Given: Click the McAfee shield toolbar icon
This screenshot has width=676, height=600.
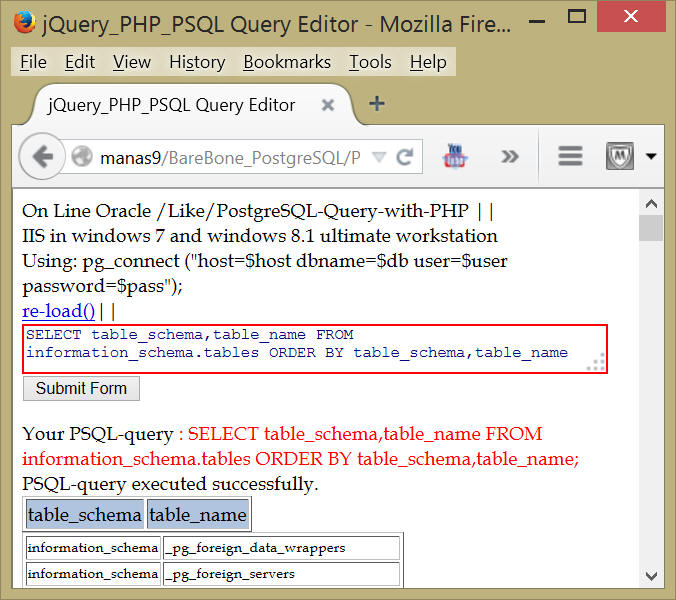Looking at the screenshot, I should (620, 156).
